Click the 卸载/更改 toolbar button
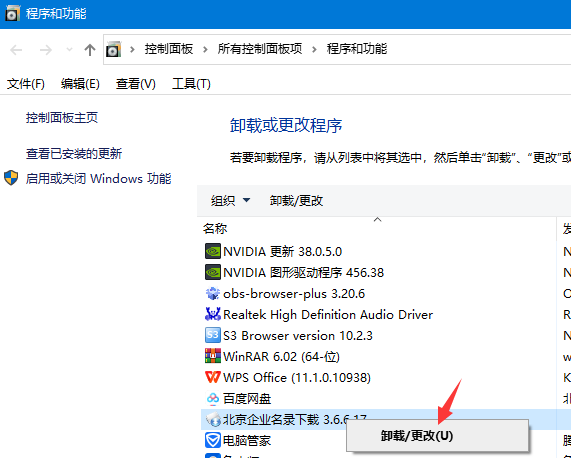Screen dimensions: 571x458 (296, 201)
